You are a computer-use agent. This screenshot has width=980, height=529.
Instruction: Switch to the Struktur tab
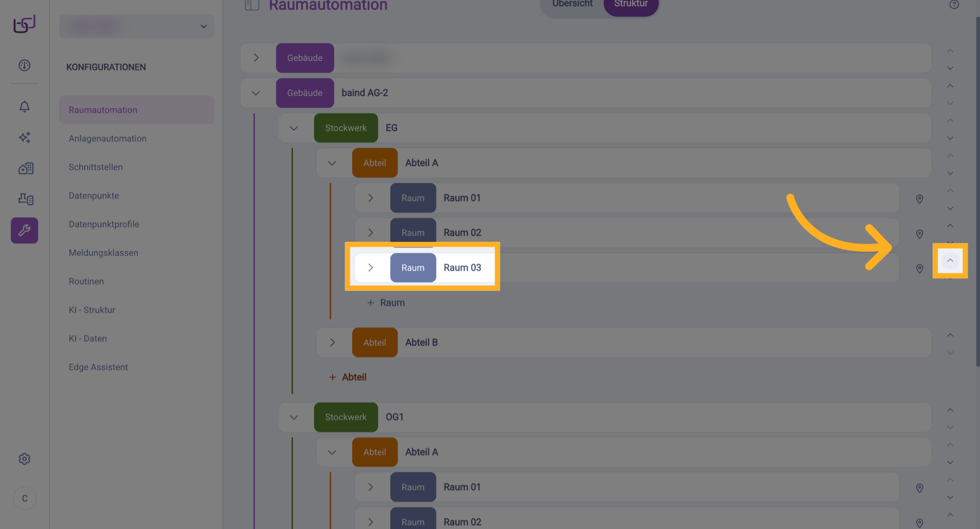tap(631, 5)
